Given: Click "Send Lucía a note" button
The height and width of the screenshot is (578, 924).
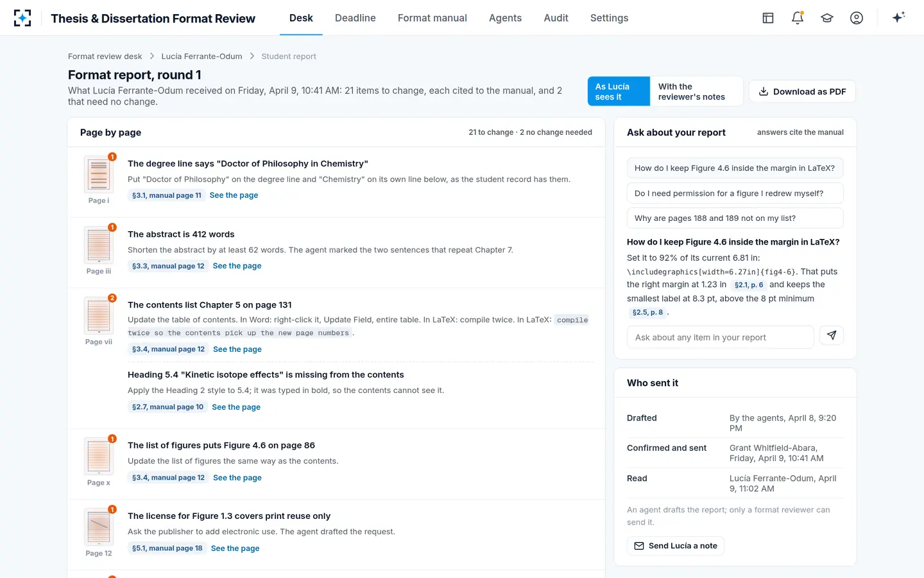Looking at the screenshot, I should click(676, 546).
